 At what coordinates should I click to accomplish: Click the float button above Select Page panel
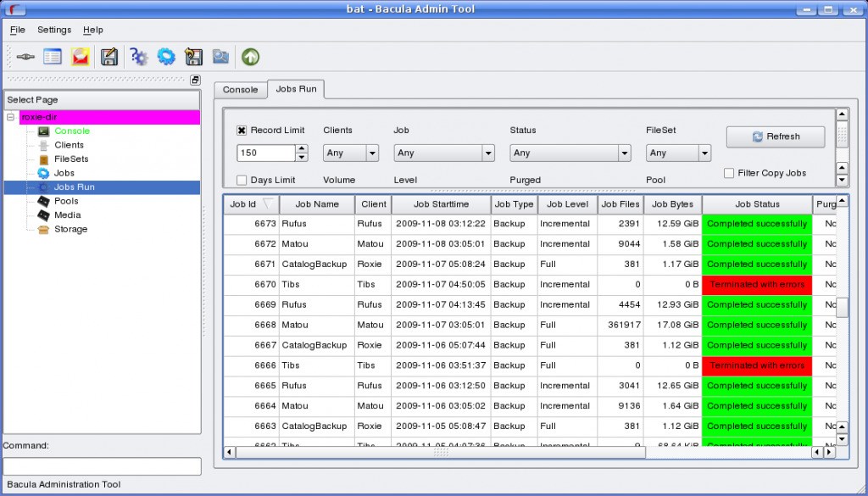click(x=196, y=80)
